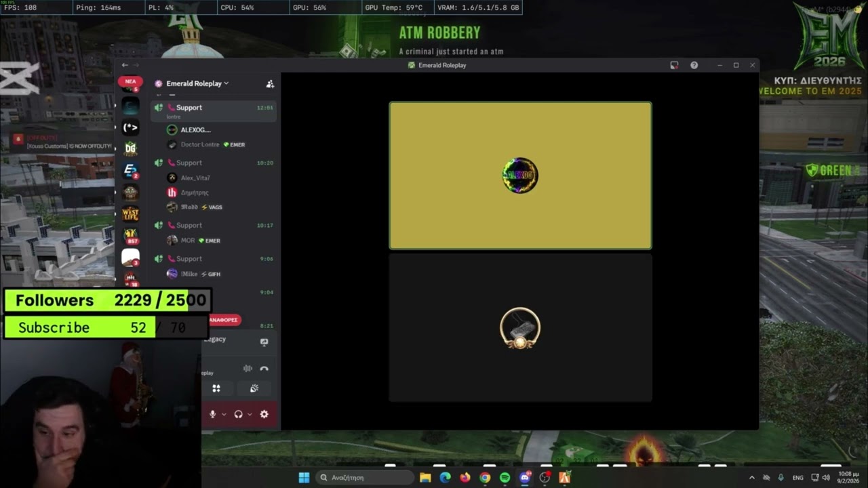
Task: Select user Alex_Vita7 in voice list
Action: pyautogui.click(x=189, y=178)
